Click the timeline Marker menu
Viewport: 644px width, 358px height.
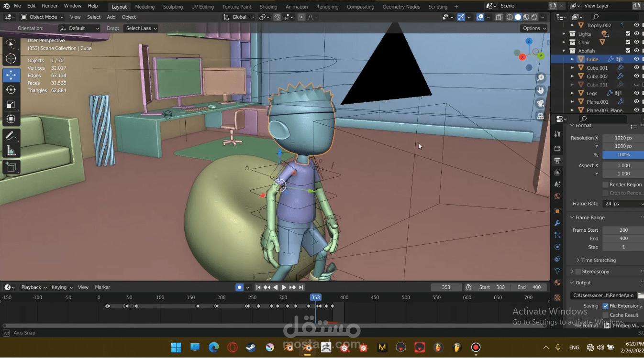tap(102, 287)
